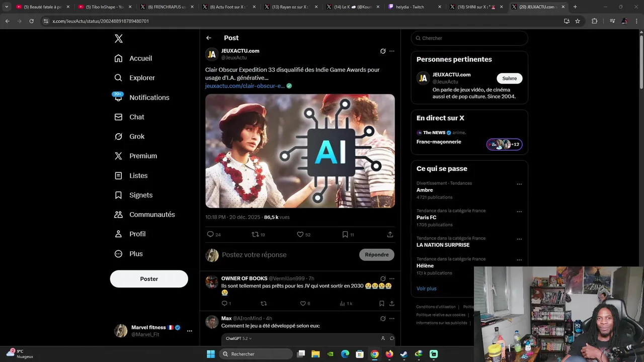The image size is (644, 362).
Task: Go to Accueil home page
Action: 133,58
